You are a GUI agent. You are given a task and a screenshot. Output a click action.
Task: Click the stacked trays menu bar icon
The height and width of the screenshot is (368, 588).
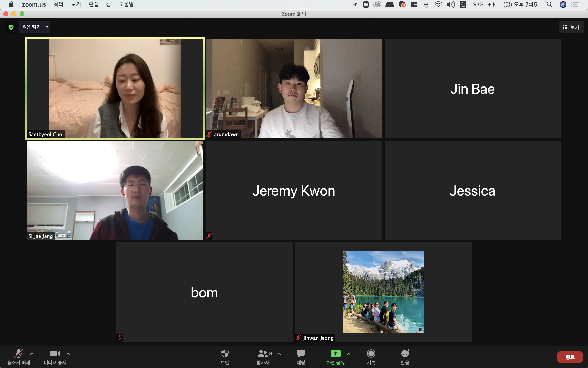[390, 4]
